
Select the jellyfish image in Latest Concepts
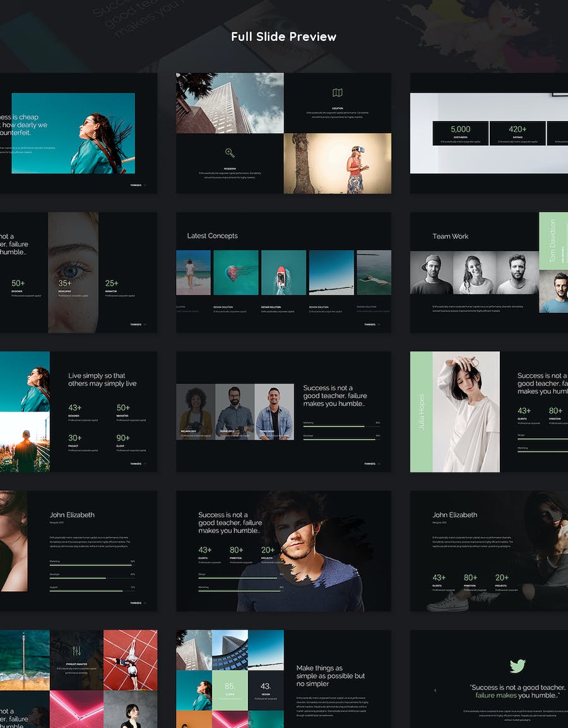[x=235, y=273]
